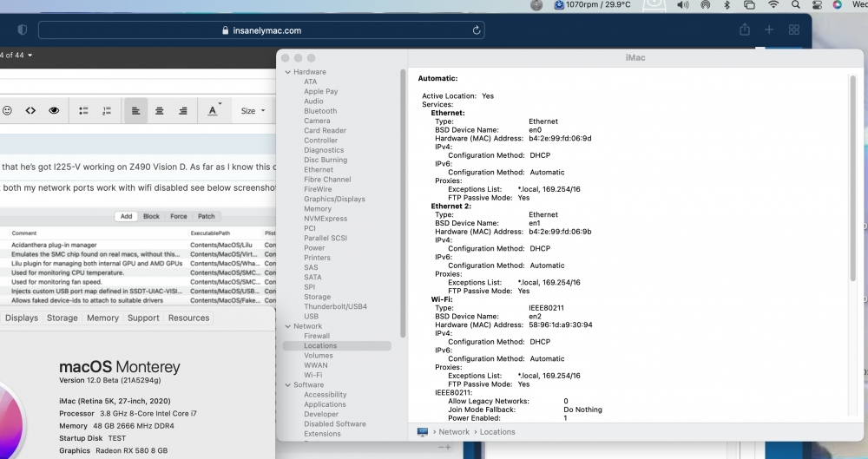This screenshot has width=868, height=459.
Task: Select the Force tab in the kext list
Action: pyautogui.click(x=178, y=217)
